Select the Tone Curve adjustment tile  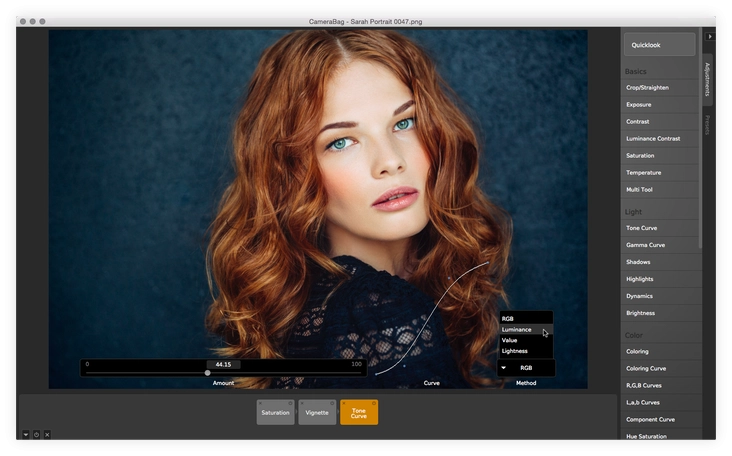click(359, 412)
